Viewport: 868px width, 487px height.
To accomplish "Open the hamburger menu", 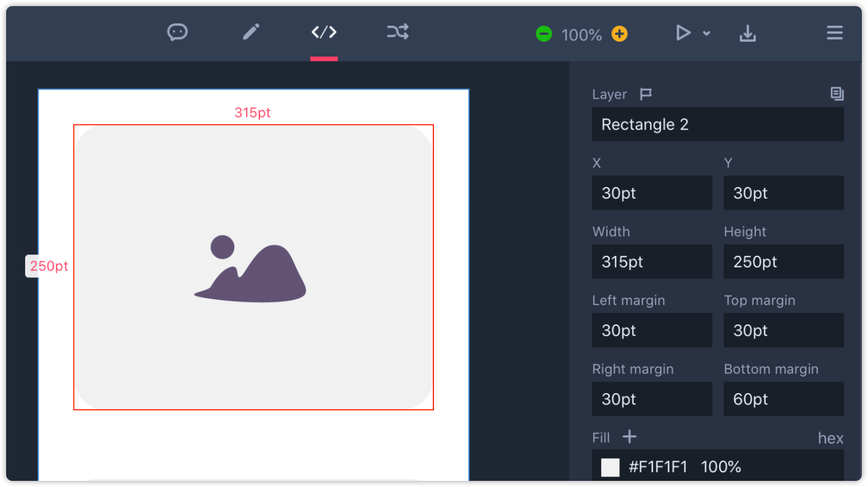I will tap(834, 33).
